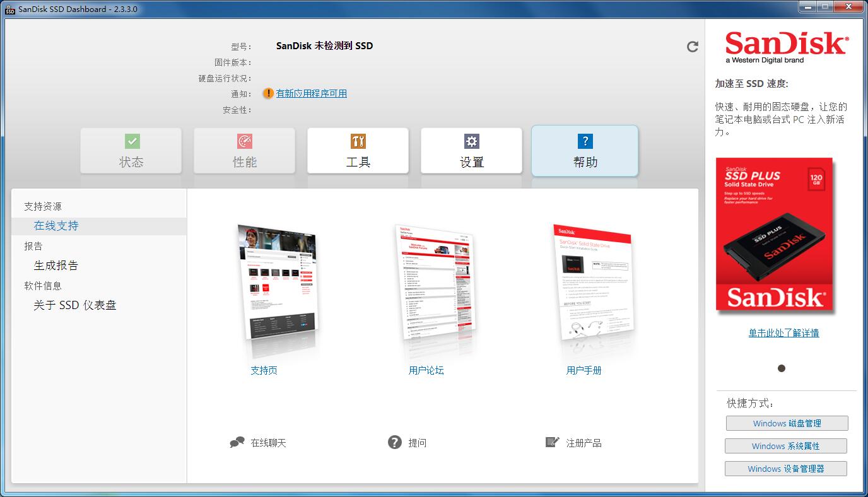
Task: Click the gear icon on 设置 tab
Action: click(471, 141)
